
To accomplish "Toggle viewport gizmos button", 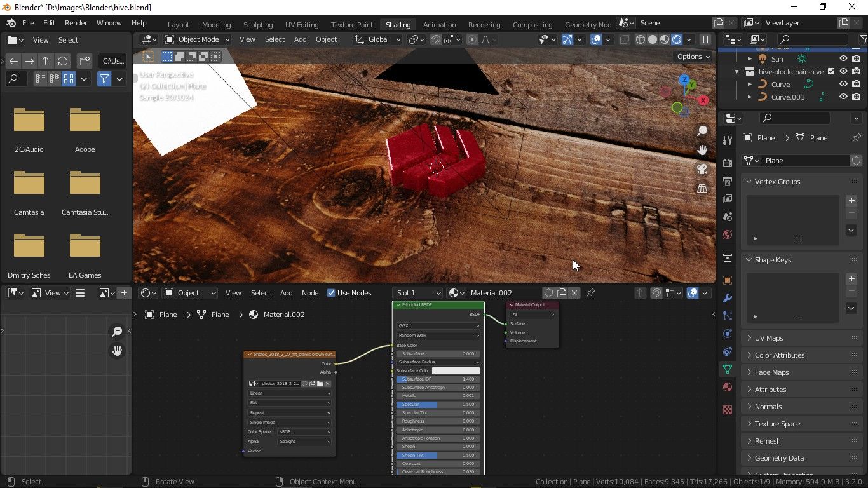I will coord(567,39).
